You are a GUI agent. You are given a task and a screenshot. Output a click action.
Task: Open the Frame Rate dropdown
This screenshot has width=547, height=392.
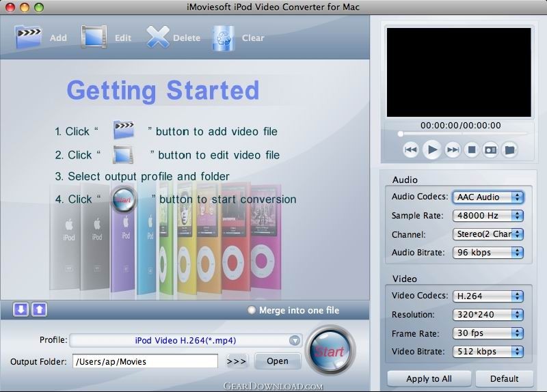488,333
